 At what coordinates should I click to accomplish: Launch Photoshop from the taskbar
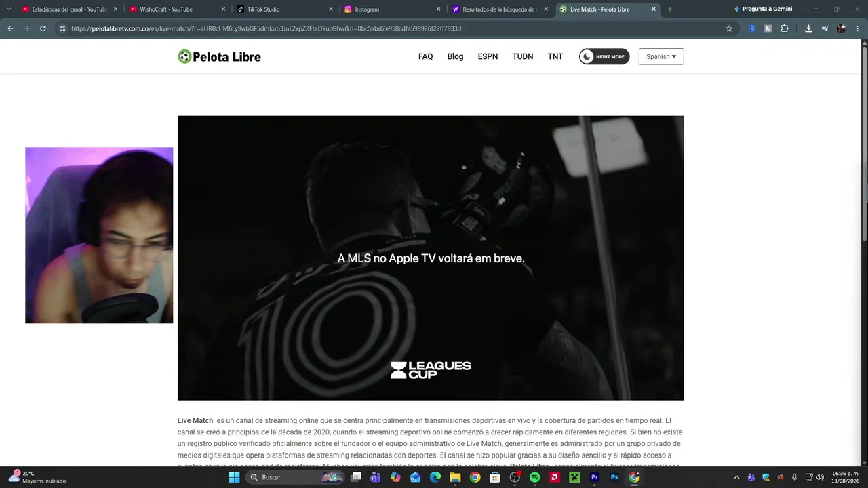pyautogui.click(x=614, y=477)
